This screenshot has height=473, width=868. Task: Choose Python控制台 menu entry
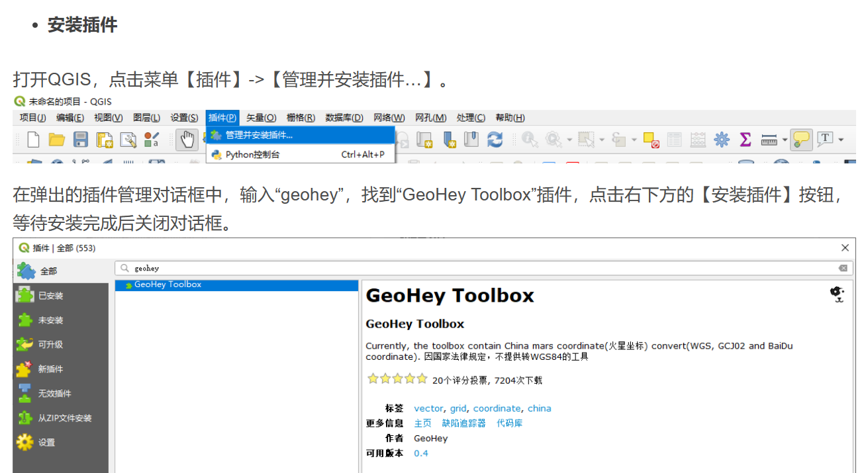pos(301,154)
